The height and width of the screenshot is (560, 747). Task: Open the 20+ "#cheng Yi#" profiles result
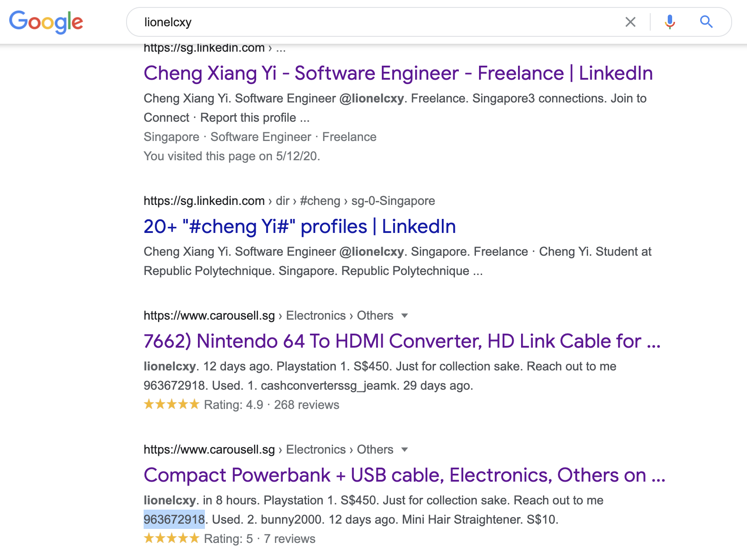pyautogui.click(x=300, y=226)
